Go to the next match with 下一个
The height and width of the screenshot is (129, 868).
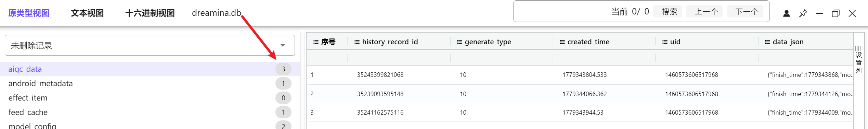point(747,12)
